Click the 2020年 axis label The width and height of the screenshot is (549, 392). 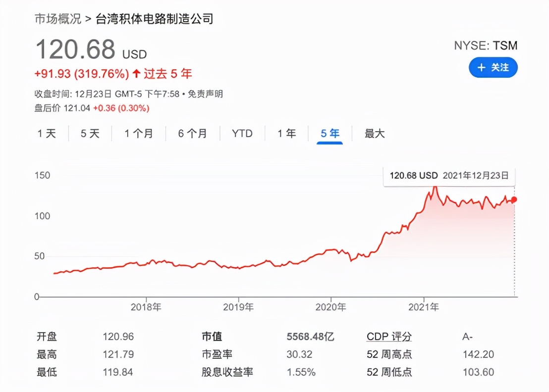331,307
